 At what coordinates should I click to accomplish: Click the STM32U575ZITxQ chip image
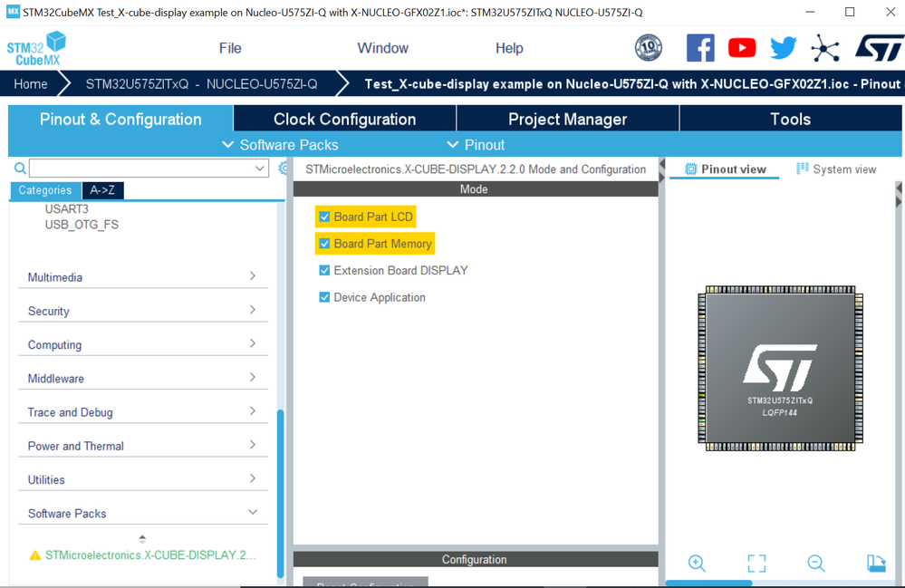point(780,368)
